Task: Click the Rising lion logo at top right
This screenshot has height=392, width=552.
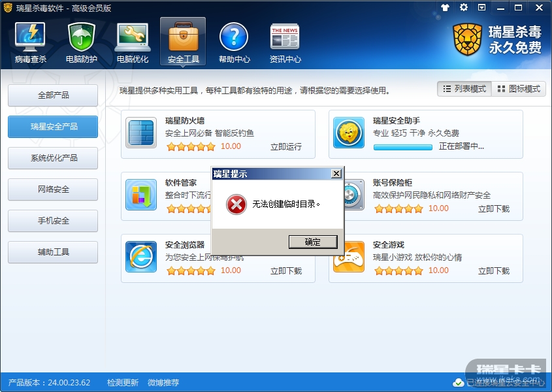Action: click(467, 39)
